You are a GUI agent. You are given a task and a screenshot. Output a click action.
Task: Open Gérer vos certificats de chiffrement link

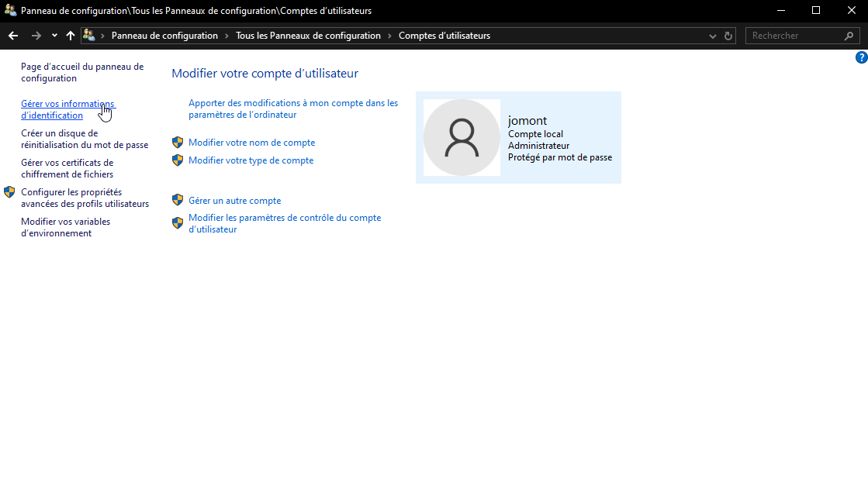point(67,168)
